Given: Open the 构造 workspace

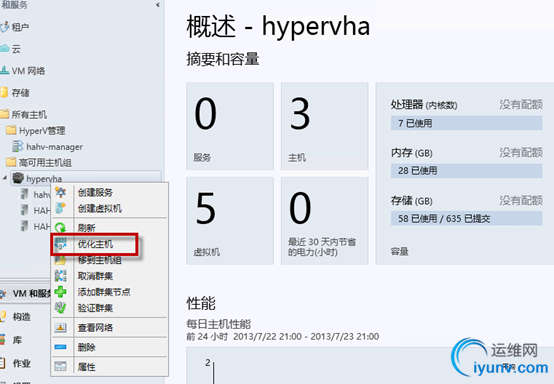Looking at the screenshot, I should [22, 317].
